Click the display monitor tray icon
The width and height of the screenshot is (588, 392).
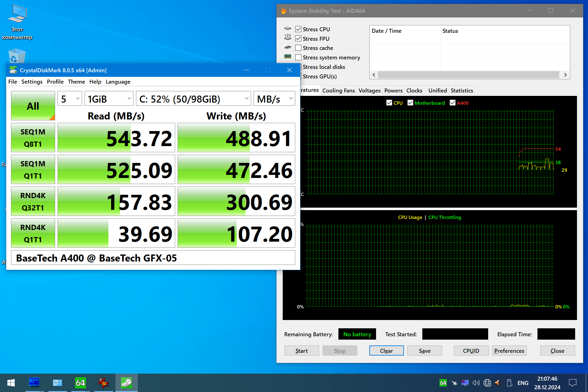click(465, 383)
